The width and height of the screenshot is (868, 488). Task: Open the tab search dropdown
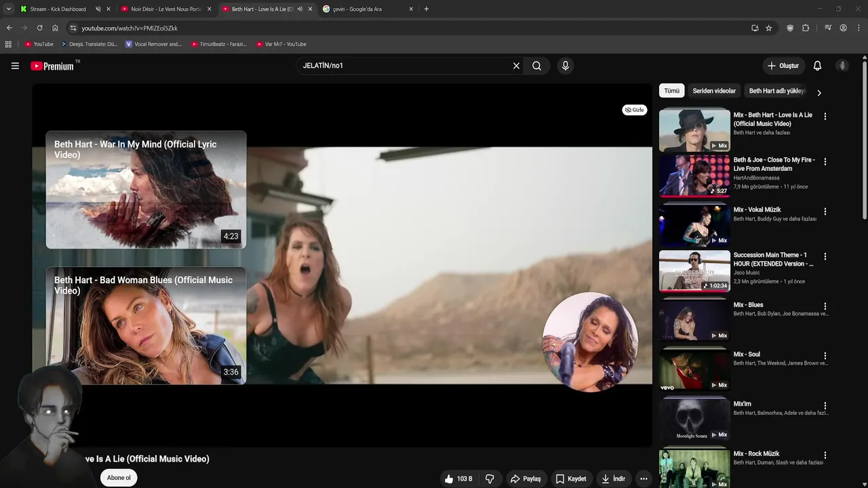tap(8, 9)
